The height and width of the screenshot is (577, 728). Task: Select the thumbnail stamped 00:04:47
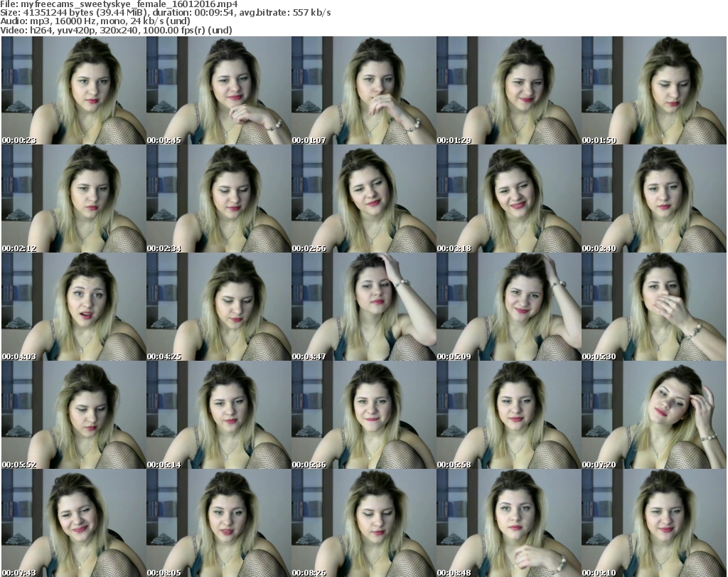click(364, 307)
